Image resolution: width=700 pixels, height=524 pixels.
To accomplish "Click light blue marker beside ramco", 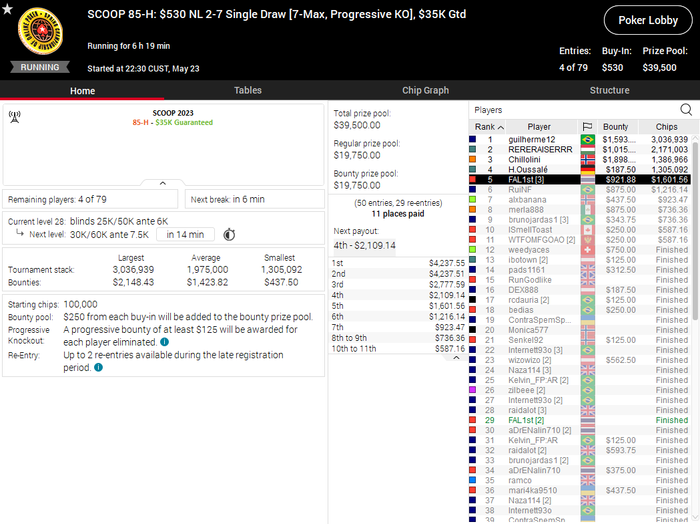I will tap(472, 480).
